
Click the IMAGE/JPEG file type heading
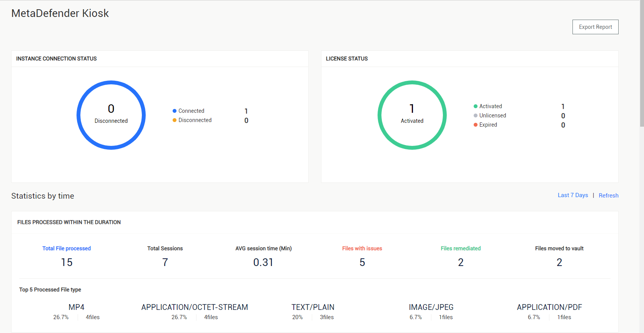(431, 307)
